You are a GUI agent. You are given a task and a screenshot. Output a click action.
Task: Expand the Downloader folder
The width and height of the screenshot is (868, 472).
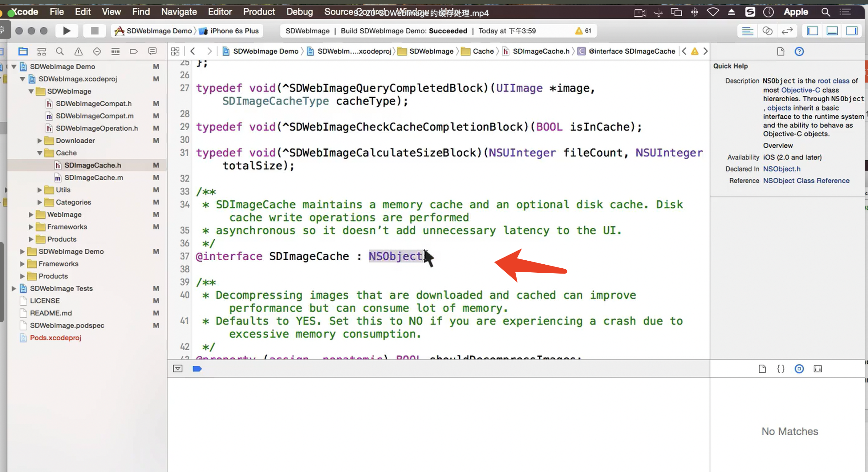pos(40,140)
